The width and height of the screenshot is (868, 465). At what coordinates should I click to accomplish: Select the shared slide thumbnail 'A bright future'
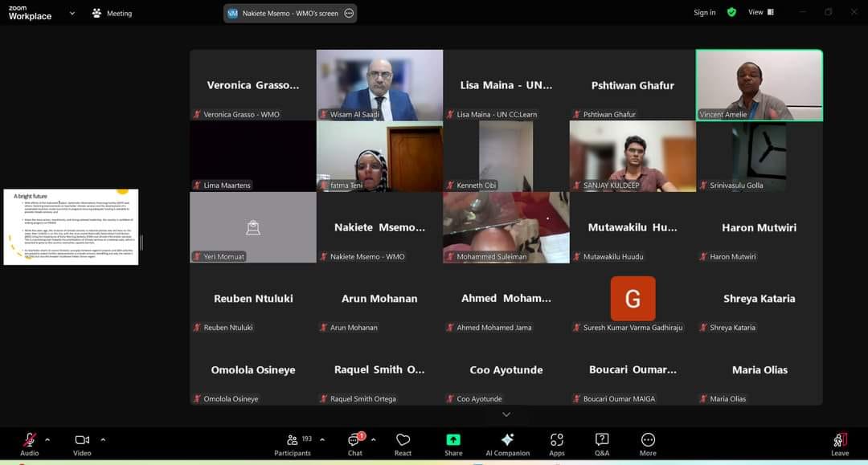[x=71, y=227]
